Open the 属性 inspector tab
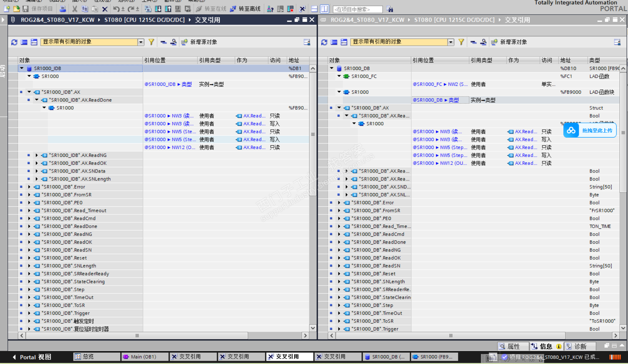628x364 pixels. click(513, 346)
